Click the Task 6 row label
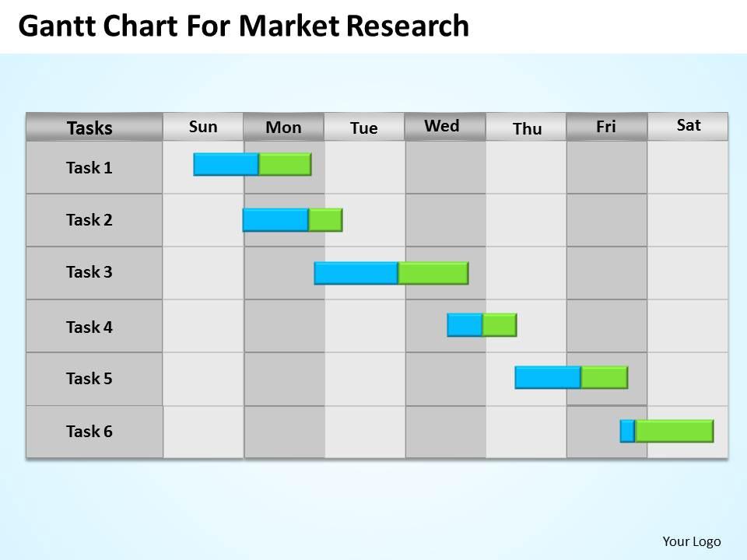Viewport: 747px width, 560px height. tap(89, 432)
